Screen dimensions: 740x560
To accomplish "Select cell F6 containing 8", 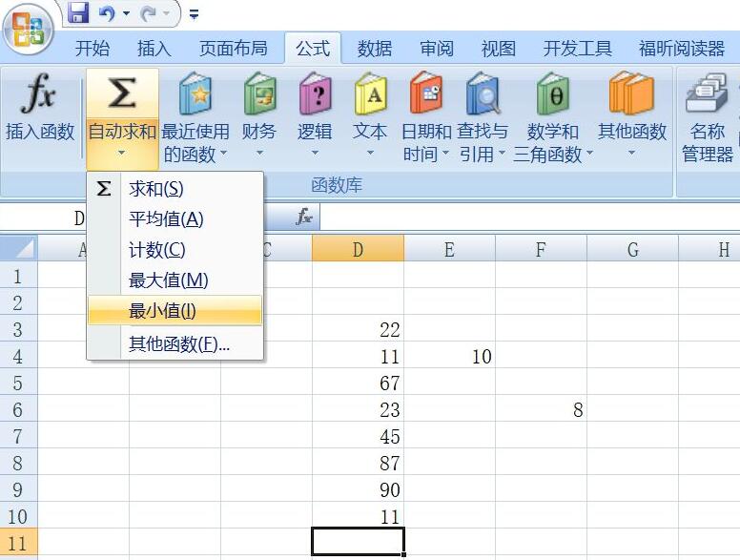I will click(x=542, y=409).
